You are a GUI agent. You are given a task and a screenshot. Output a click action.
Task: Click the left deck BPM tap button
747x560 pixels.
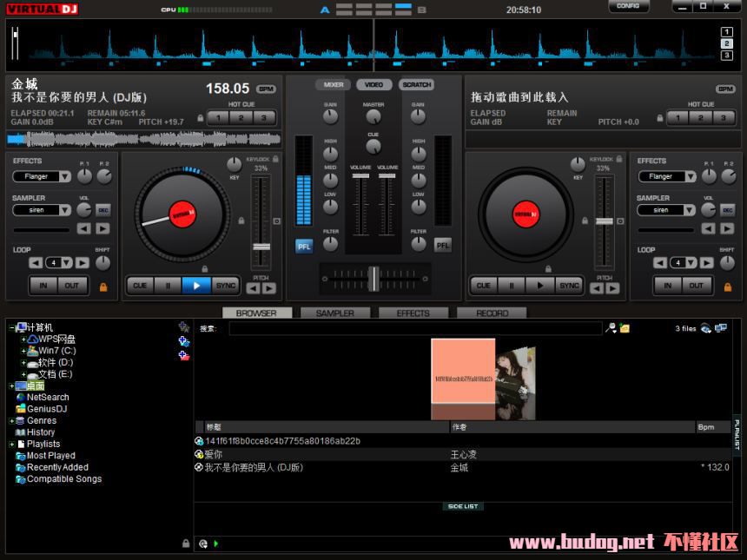click(266, 89)
